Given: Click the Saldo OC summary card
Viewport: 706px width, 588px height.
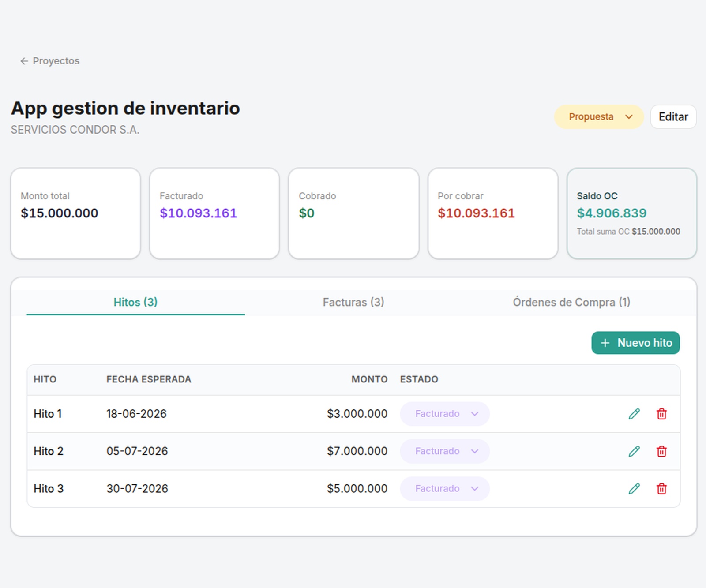Looking at the screenshot, I should (632, 213).
